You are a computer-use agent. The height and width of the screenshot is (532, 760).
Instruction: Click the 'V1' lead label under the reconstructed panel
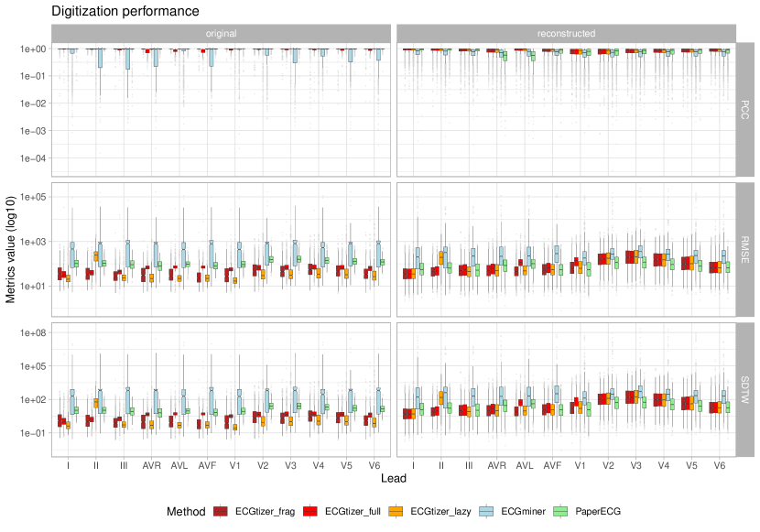pos(581,466)
